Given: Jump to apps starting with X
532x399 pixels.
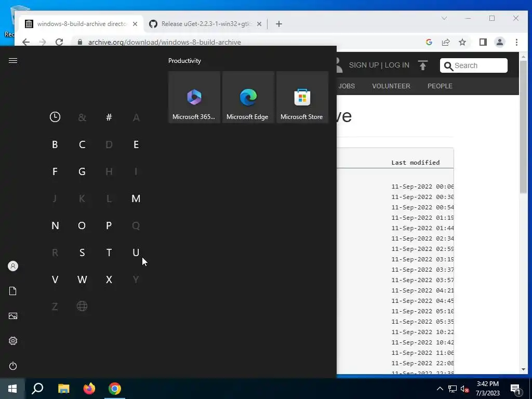Looking at the screenshot, I should [x=109, y=280].
